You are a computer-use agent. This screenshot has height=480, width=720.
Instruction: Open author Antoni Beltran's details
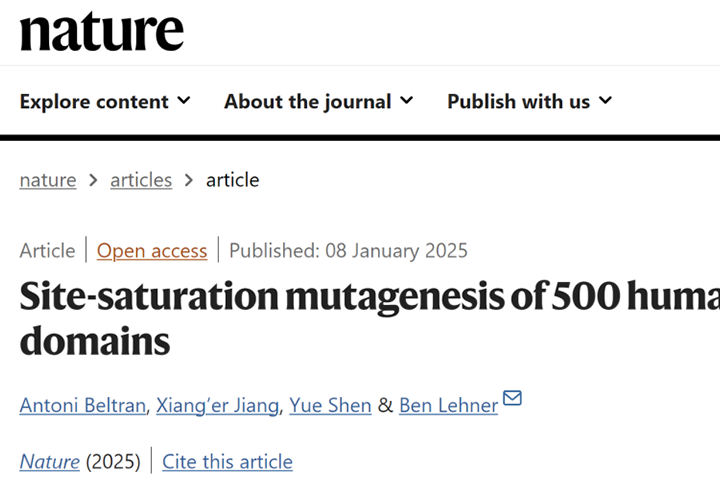(80, 405)
